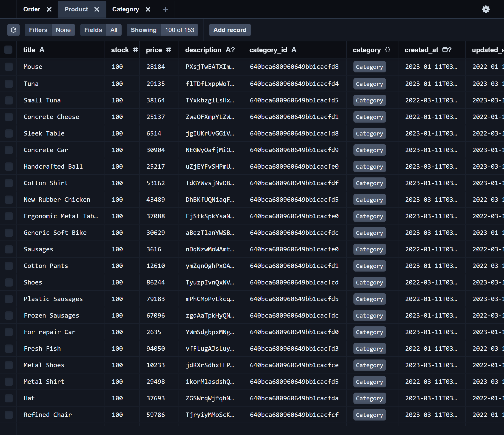The image size is (504, 435).
Task: Click braces icon in category header
Action: click(387, 50)
